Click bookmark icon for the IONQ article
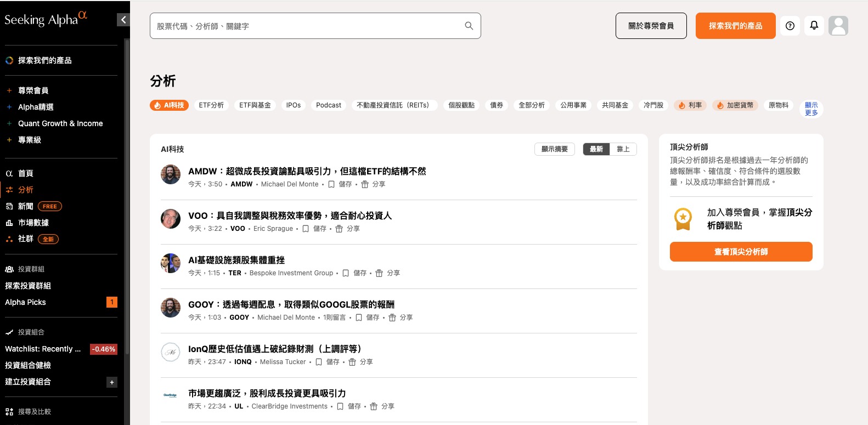 click(319, 362)
